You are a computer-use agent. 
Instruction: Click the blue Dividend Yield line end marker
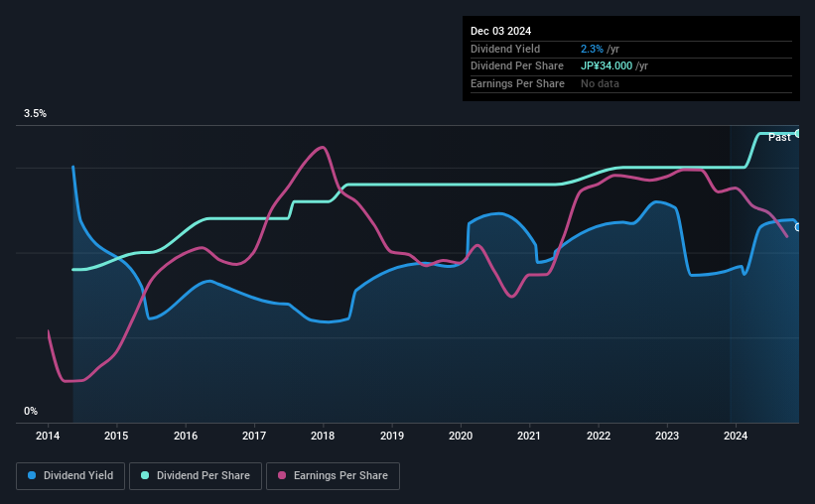pos(797,227)
